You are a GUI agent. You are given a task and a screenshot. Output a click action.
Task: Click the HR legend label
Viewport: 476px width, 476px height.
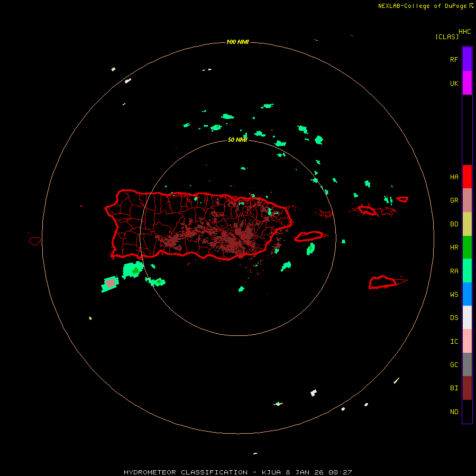click(454, 248)
